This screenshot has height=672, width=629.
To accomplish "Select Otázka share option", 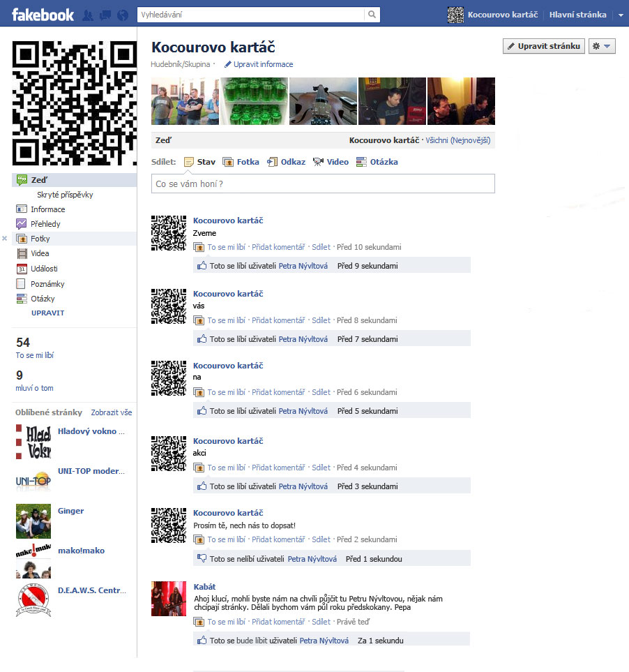I will click(x=377, y=162).
